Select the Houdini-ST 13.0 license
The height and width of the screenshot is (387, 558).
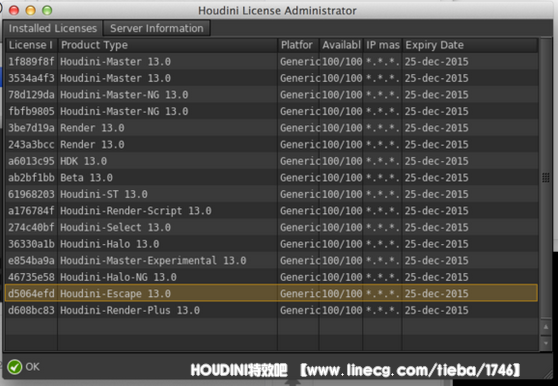[272, 194]
